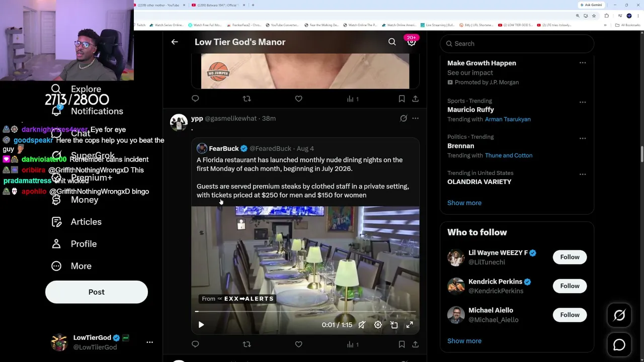Screen dimensions: 644x362
Task: Open the Profile page from sidebar
Action: [74, 244]
